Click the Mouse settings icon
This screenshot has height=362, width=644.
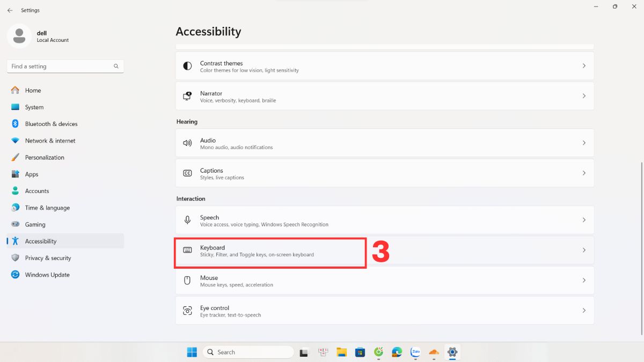pos(187,280)
